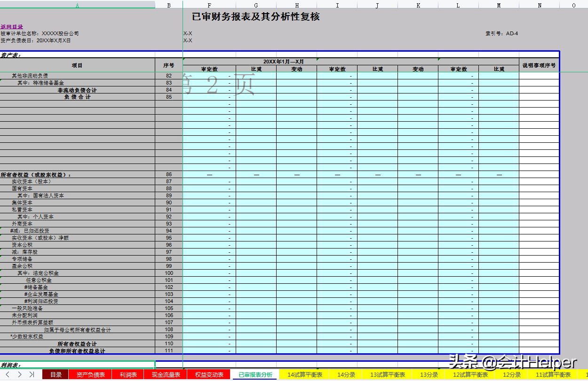
Task: Select the cell 被审计单位名称：XXXXX股份公司
Action: tap(40, 34)
